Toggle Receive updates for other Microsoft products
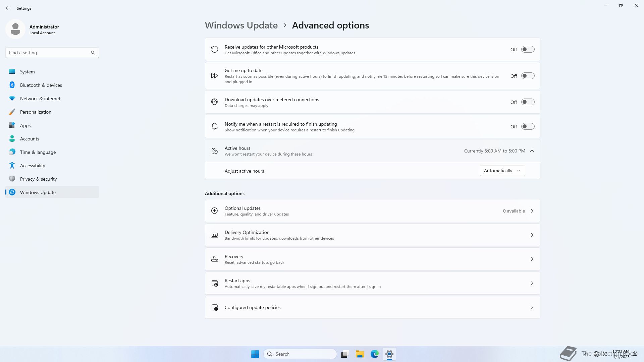 [528, 50]
